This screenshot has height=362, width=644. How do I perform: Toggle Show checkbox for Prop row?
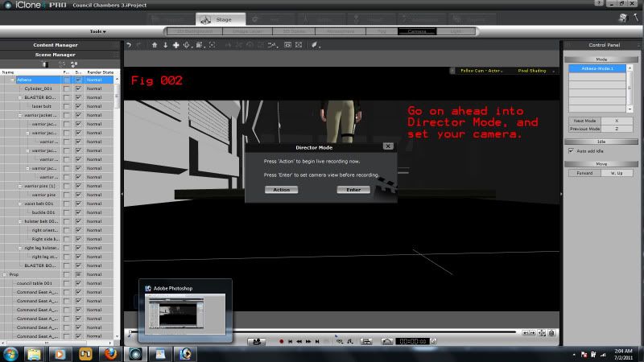pyautogui.click(x=78, y=274)
